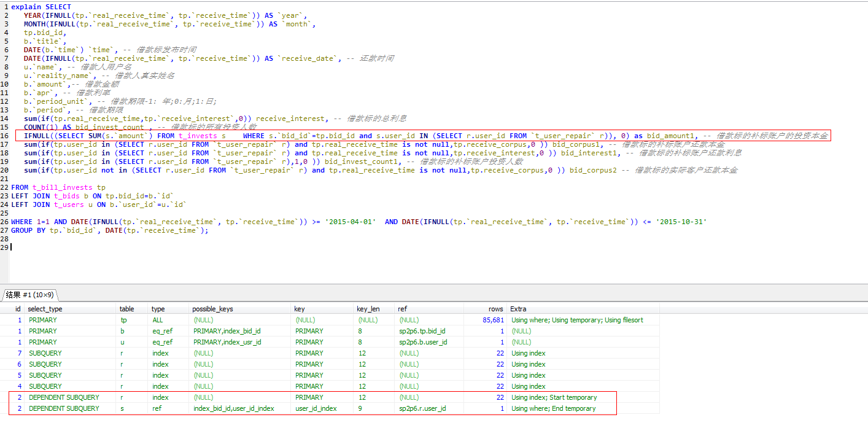The height and width of the screenshot is (428, 868).
Task: Sort results by key_len column header
Action: [369, 309]
